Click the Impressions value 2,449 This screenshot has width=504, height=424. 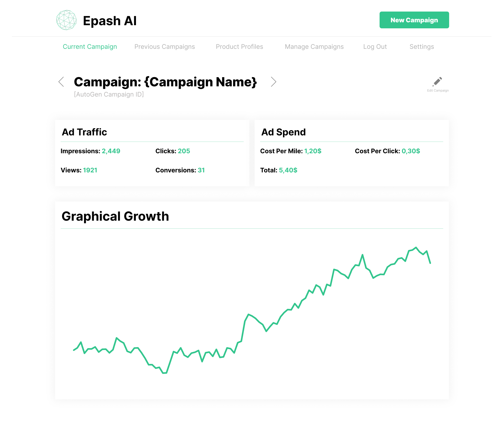(x=111, y=151)
